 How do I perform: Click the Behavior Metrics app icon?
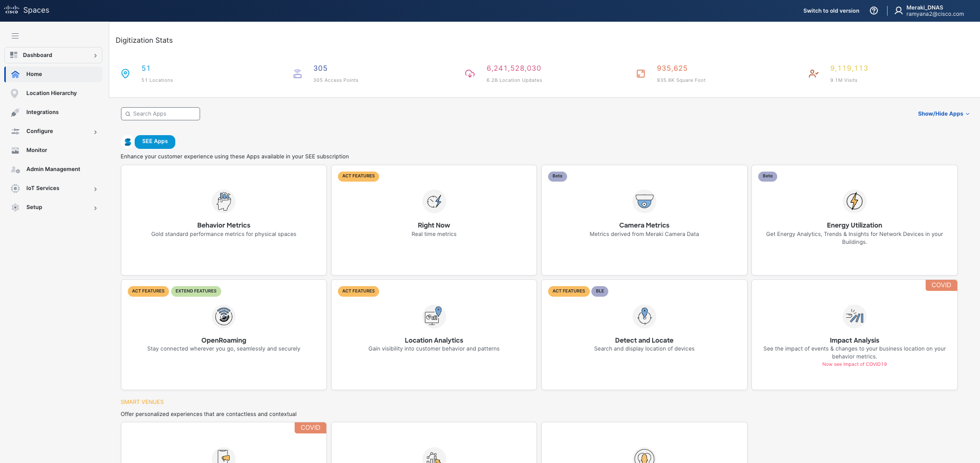[x=223, y=201]
